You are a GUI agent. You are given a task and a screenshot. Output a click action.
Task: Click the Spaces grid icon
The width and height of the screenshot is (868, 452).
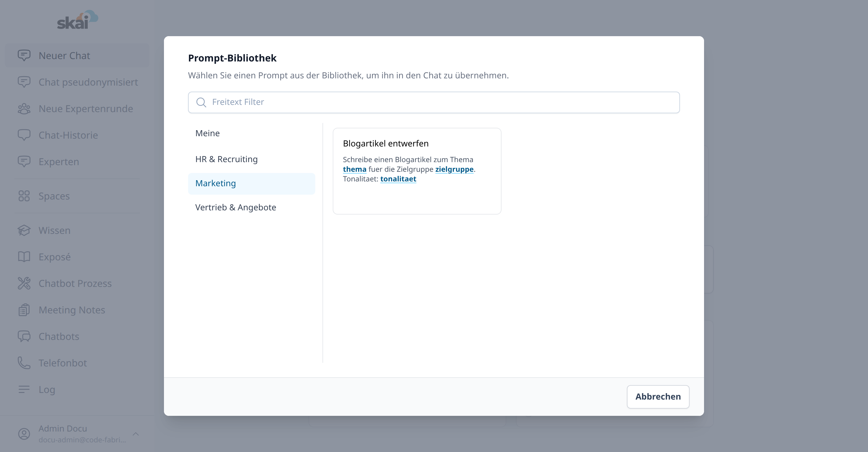click(24, 196)
